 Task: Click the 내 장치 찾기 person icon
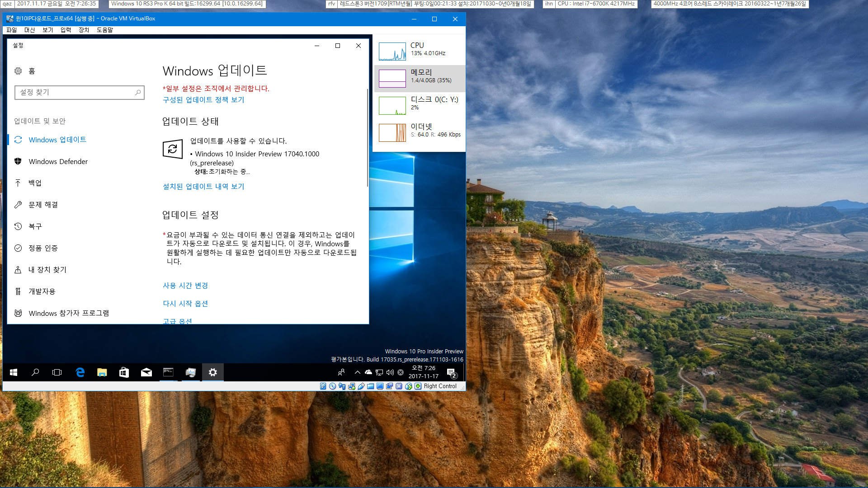18,270
